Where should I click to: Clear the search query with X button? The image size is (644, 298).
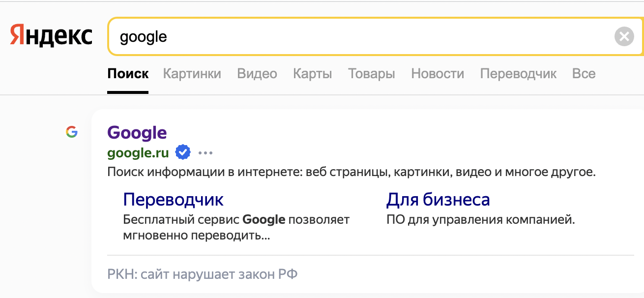coord(624,36)
